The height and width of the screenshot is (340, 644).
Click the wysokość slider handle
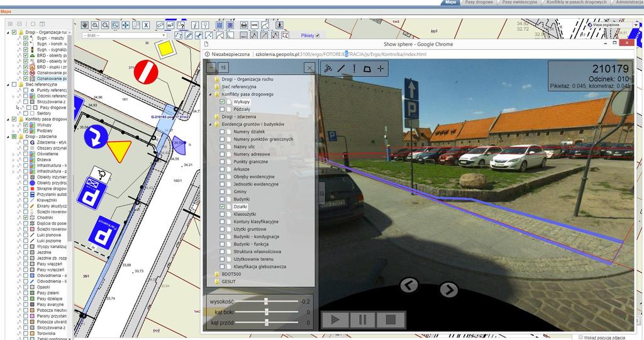click(x=266, y=302)
